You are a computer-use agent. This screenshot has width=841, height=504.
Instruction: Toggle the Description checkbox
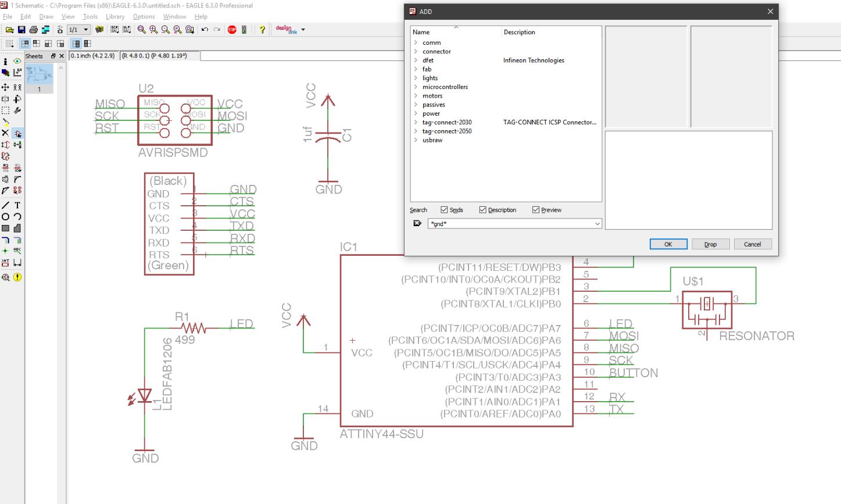pyautogui.click(x=482, y=210)
